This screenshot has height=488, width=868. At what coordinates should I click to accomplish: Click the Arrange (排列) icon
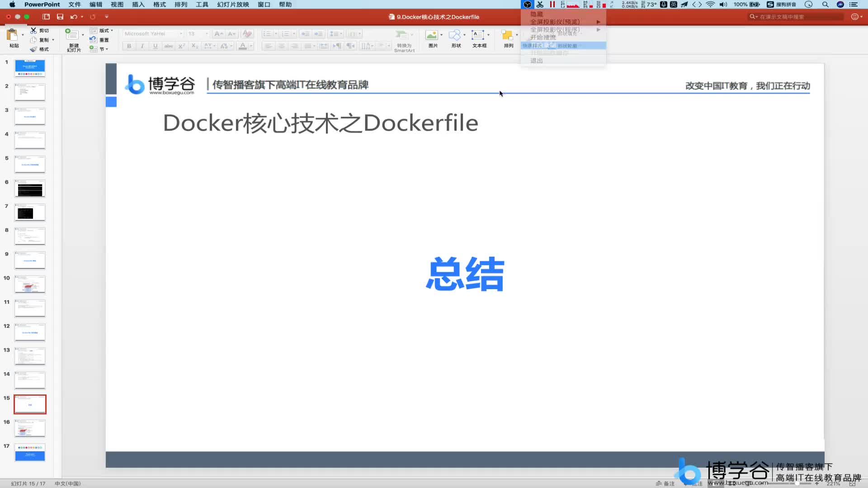pos(507,35)
